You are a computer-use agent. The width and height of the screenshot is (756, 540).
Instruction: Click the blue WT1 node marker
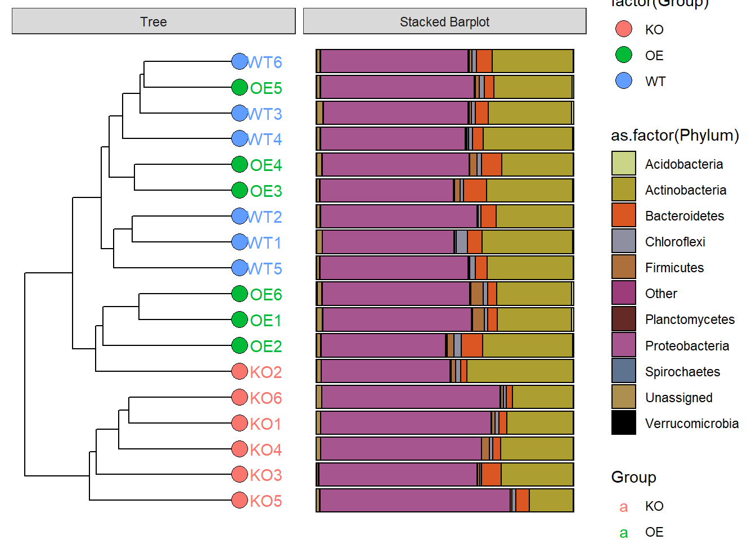(238, 242)
